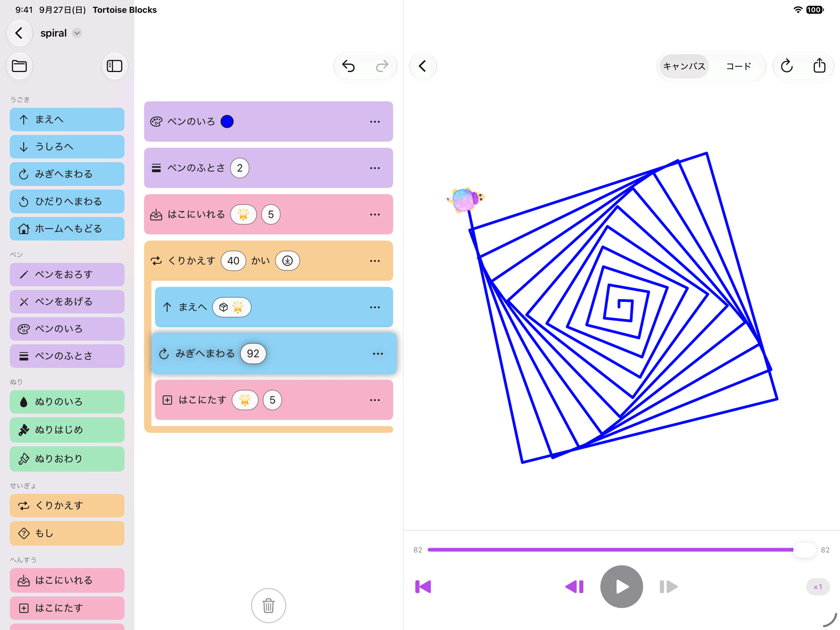This screenshot has height=630, width=840.
Task: Share the canvas drawing
Action: click(820, 66)
